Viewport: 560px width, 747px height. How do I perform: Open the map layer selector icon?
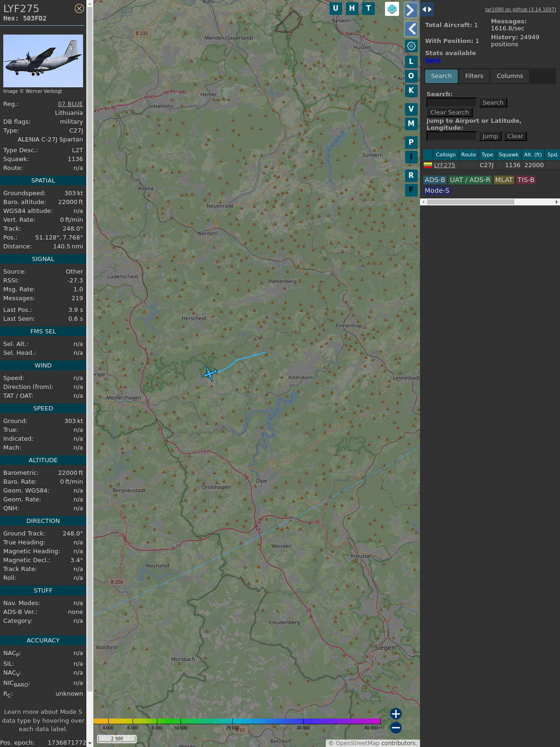pos(392,9)
